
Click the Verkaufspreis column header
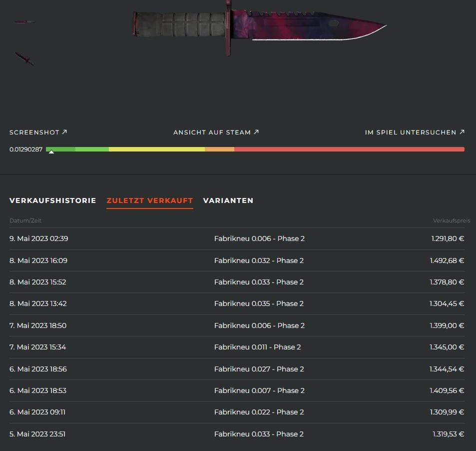coord(452,220)
